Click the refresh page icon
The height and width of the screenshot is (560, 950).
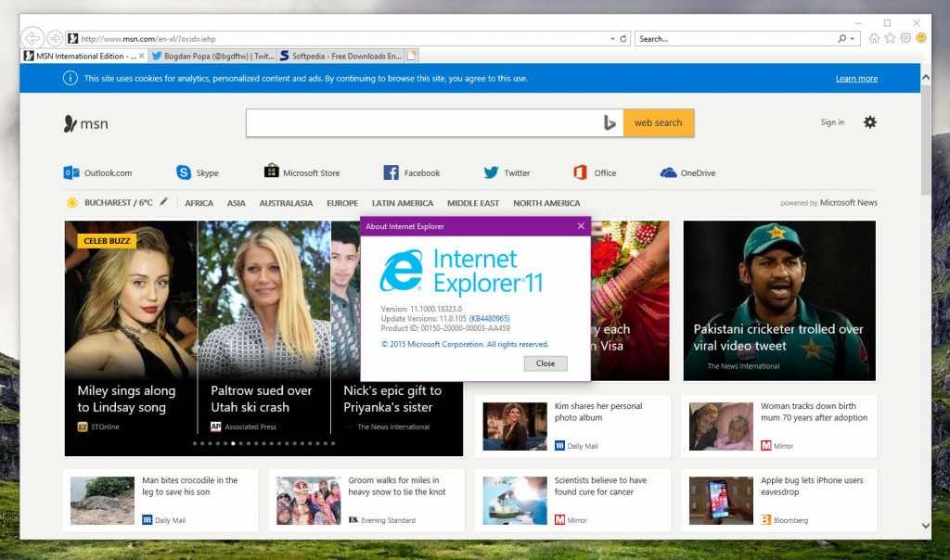tap(623, 39)
